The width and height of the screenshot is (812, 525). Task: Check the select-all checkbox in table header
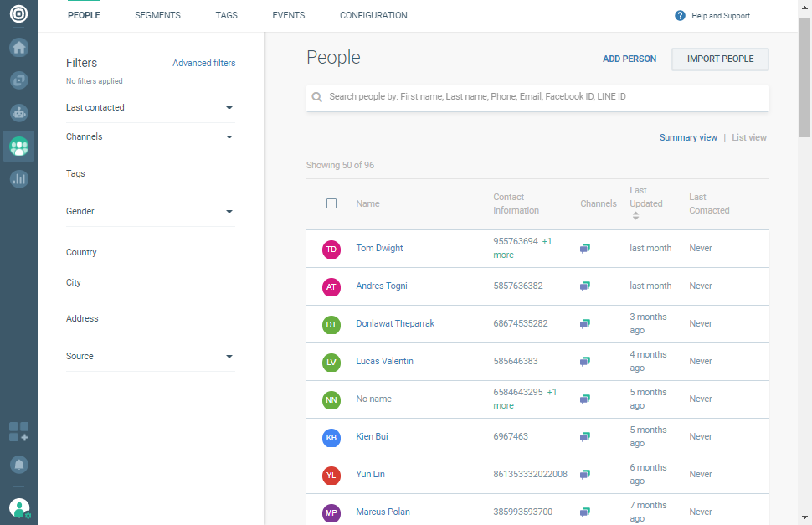(x=331, y=203)
